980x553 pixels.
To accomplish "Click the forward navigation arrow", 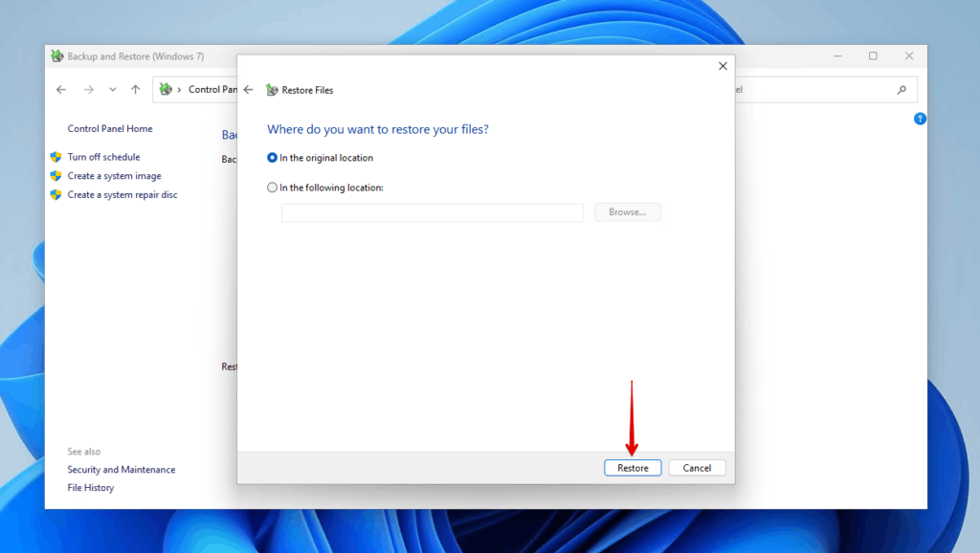I will [x=88, y=89].
